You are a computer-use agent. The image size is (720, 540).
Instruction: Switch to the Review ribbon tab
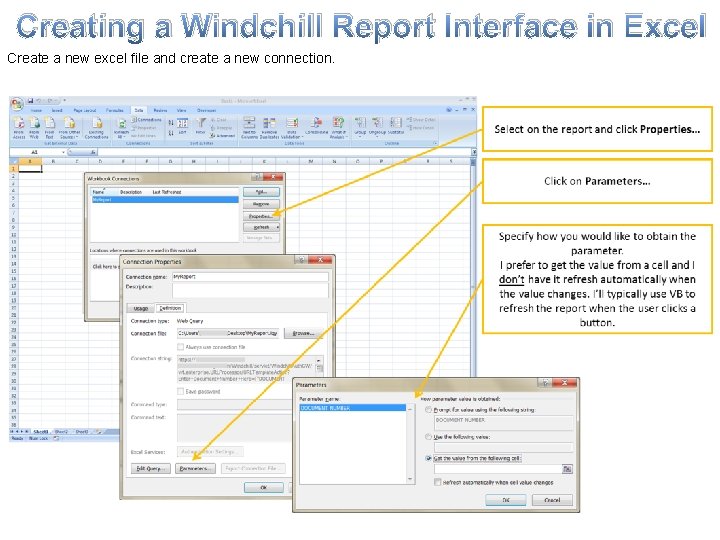[x=160, y=111]
